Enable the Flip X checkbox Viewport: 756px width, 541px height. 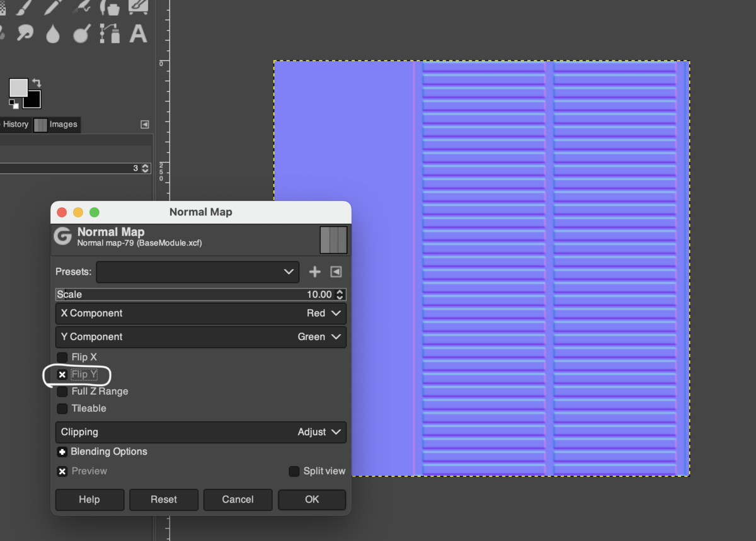(x=62, y=357)
